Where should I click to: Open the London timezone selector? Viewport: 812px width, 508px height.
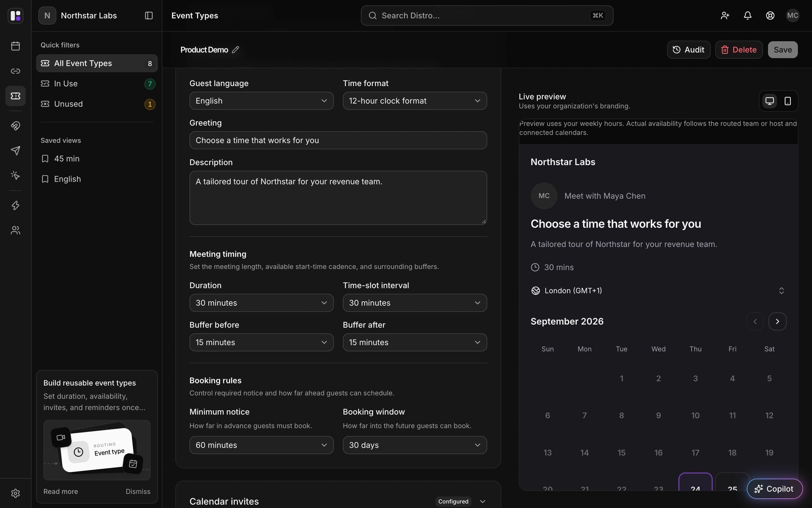tap(658, 291)
